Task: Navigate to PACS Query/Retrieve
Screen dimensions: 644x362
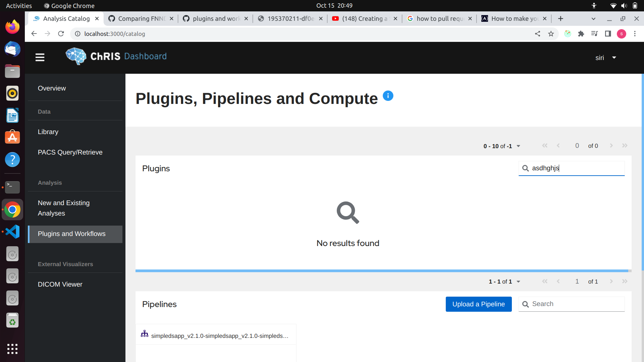Action: click(x=70, y=152)
